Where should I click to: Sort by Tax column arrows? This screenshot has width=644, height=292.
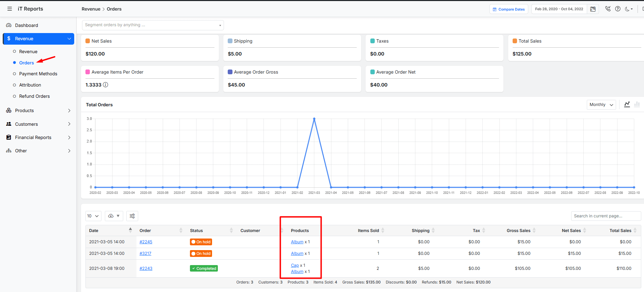484,230
